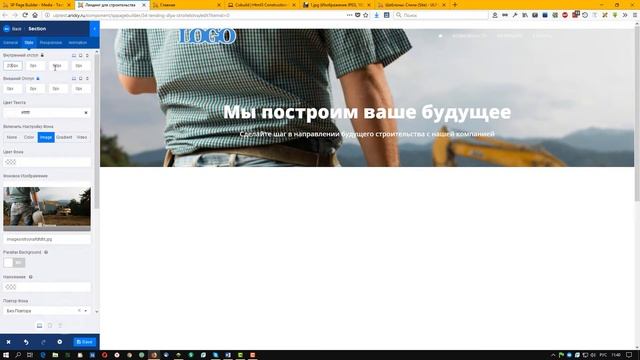Open the browser hamburger menu
This screenshot has width=640, height=360.
635,15
